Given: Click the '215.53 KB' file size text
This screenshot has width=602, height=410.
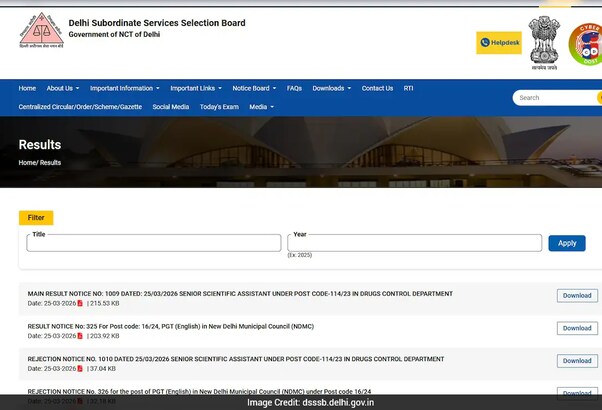Looking at the screenshot, I should coord(104,303).
